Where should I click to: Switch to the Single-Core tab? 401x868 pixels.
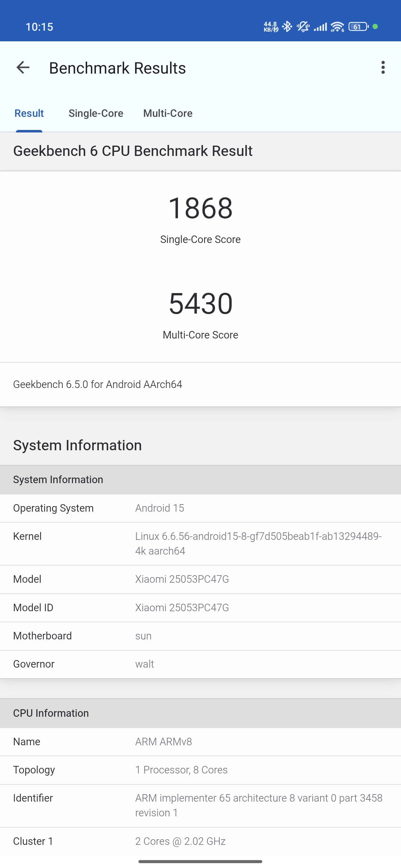96,113
